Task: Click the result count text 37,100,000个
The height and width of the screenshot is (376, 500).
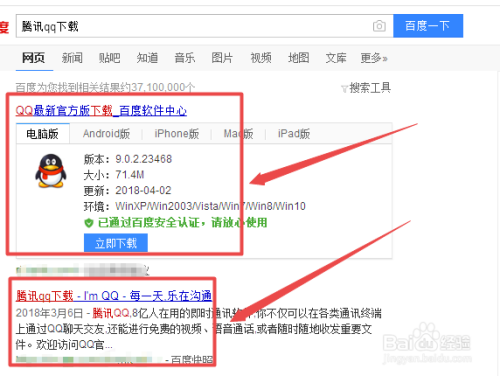Action: tap(163, 88)
